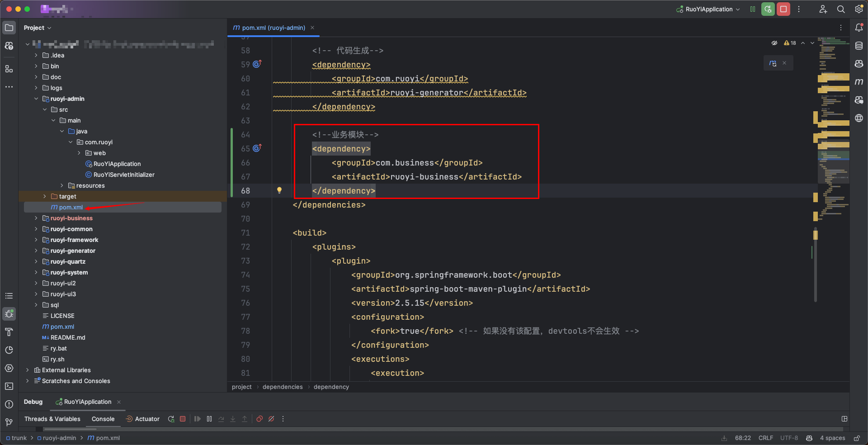Open the Services tool window icon
This screenshot has height=445, width=868.
9,368
